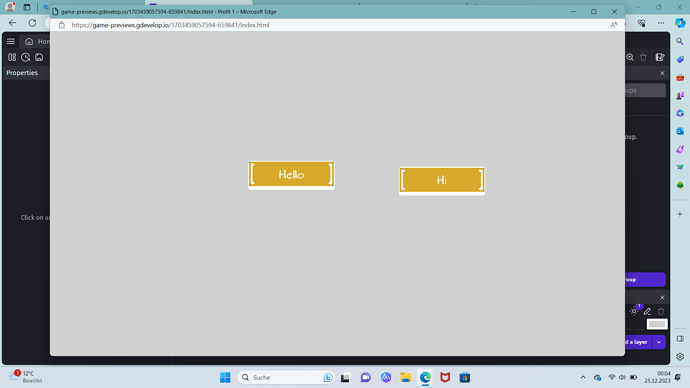The height and width of the screenshot is (388, 690).
Task: Open the Edge sidebar paper plane Drop icon
Action: coord(680,167)
